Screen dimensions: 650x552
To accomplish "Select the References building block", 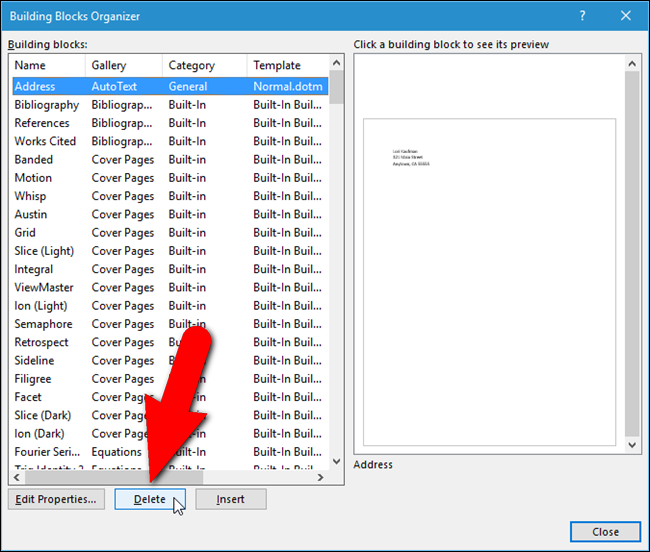I will 170,123.
